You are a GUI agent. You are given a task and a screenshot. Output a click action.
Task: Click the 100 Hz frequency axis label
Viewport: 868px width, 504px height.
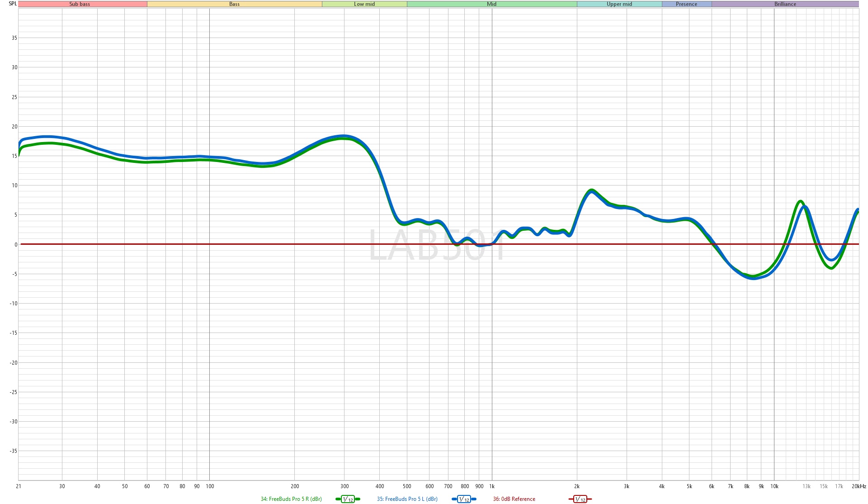point(210,486)
